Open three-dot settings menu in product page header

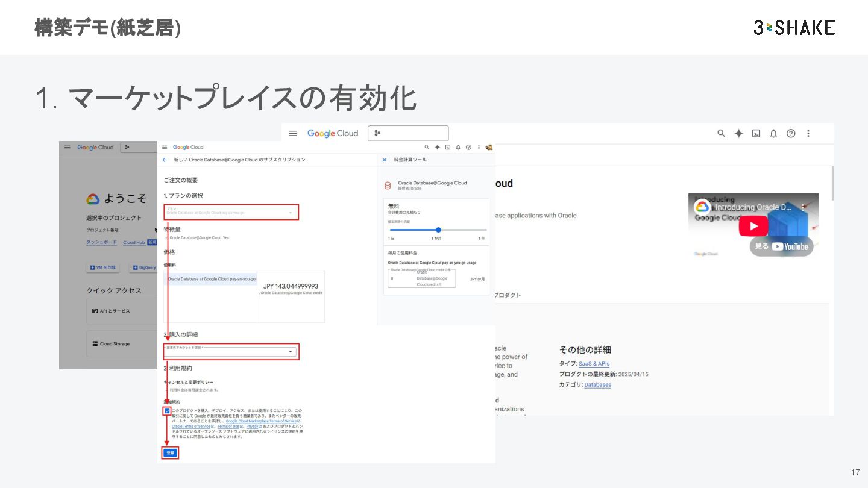808,133
